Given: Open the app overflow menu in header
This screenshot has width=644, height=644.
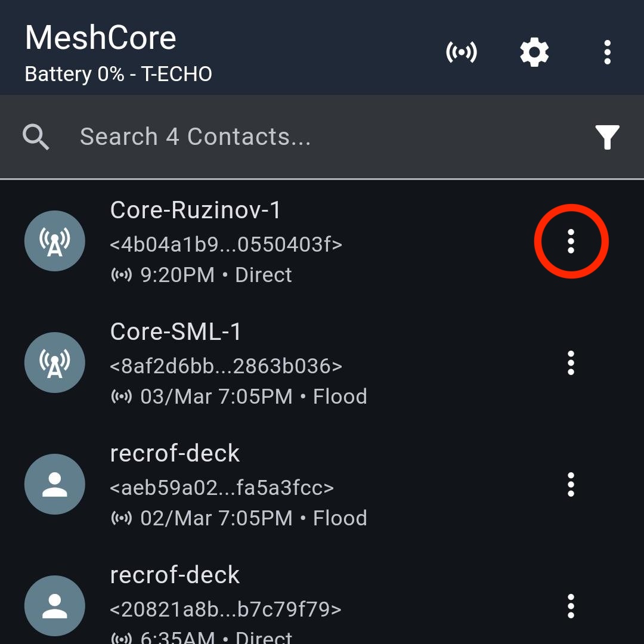Looking at the screenshot, I should (x=607, y=52).
